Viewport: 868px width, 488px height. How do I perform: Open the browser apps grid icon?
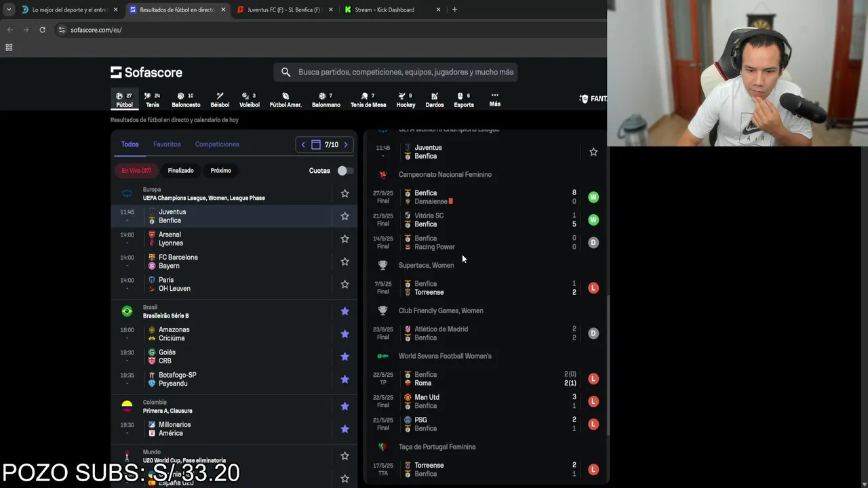click(9, 47)
